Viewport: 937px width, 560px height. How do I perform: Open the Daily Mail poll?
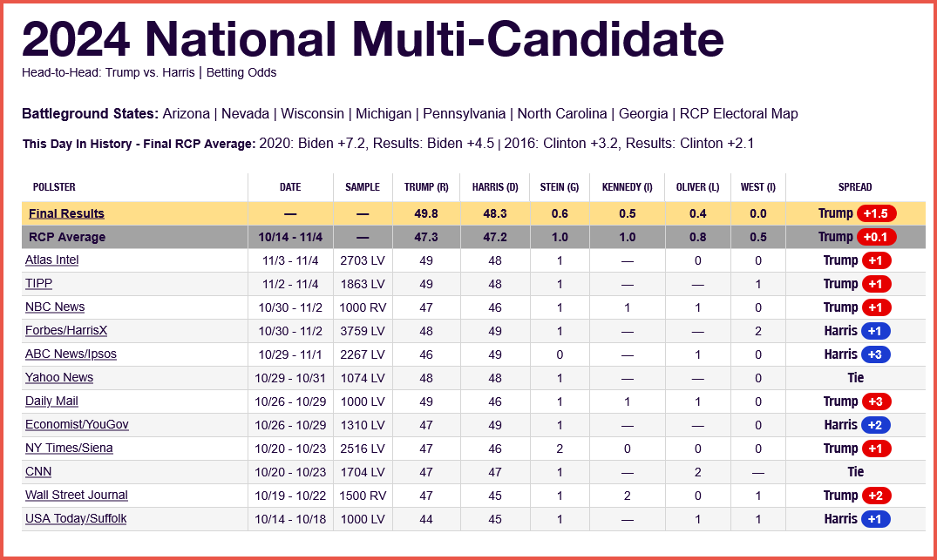pyautogui.click(x=51, y=401)
